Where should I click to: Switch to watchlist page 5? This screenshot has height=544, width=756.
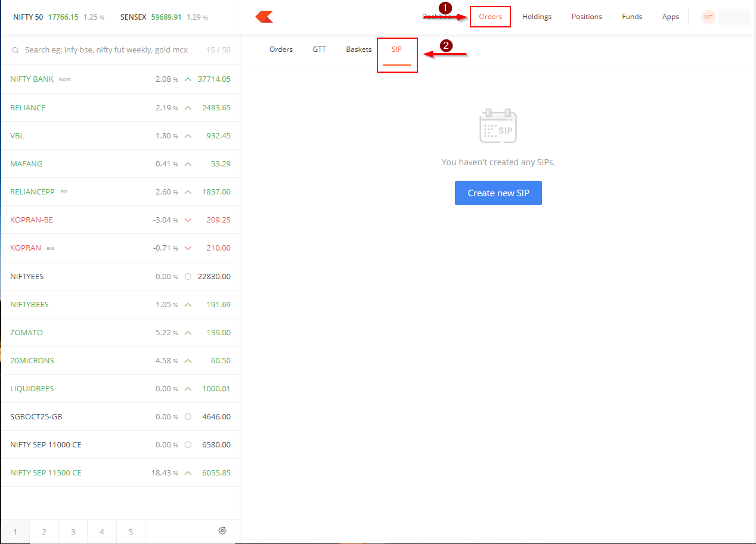tap(131, 531)
